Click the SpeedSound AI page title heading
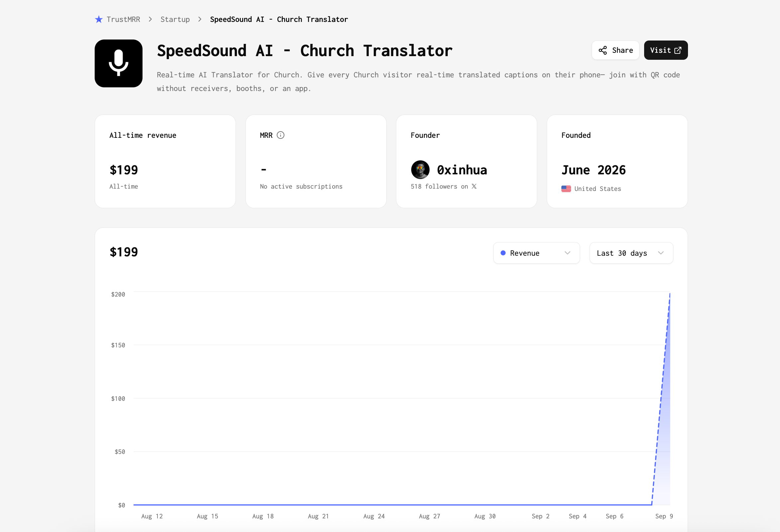The width and height of the screenshot is (780, 532). pos(304,51)
